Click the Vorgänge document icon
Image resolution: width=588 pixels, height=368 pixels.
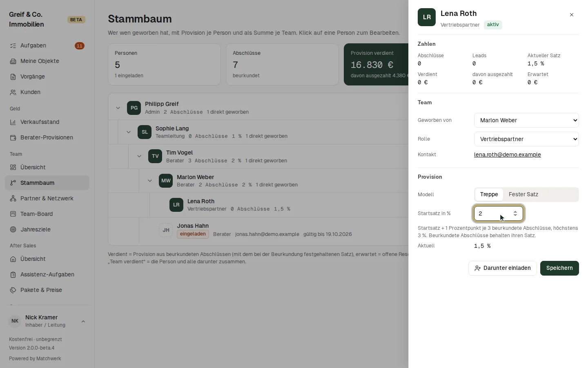[x=13, y=77]
